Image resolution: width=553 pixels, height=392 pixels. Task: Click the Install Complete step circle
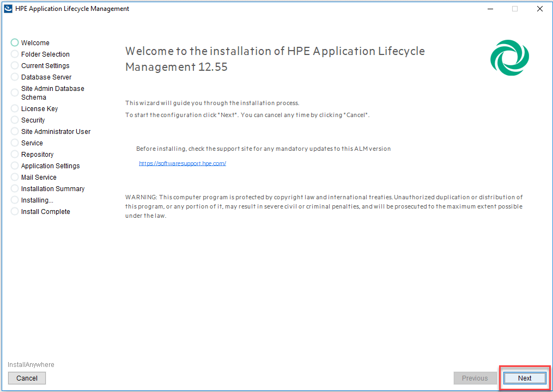coord(15,211)
